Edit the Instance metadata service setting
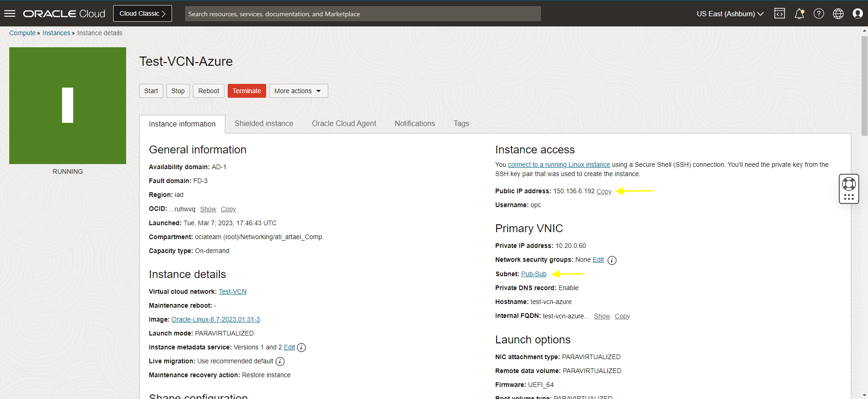This screenshot has width=868, height=399. (289, 348)
